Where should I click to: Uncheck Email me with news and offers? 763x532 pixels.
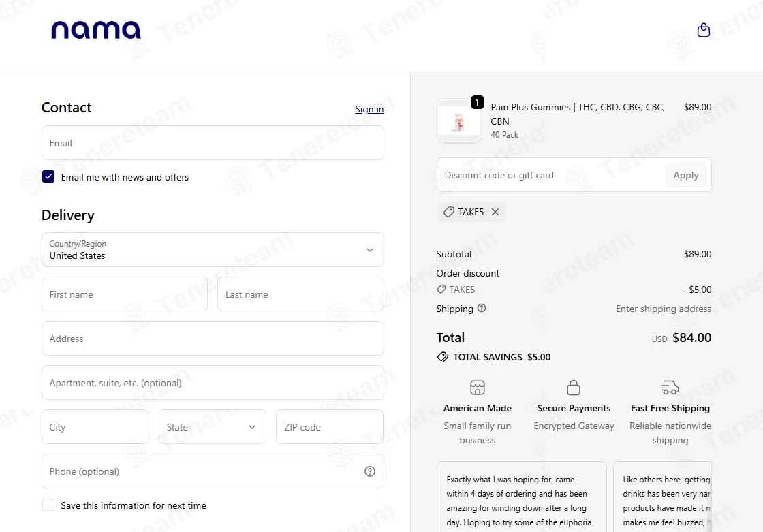tap(48, 176)
